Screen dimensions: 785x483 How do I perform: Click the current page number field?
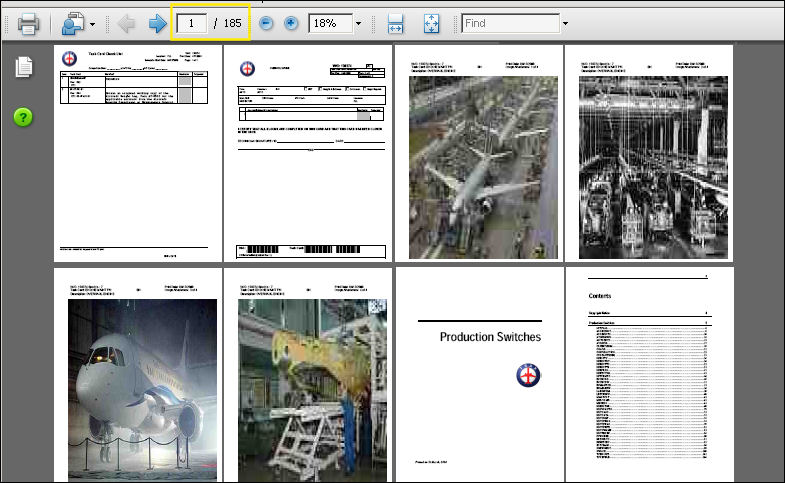click(191, 24)
